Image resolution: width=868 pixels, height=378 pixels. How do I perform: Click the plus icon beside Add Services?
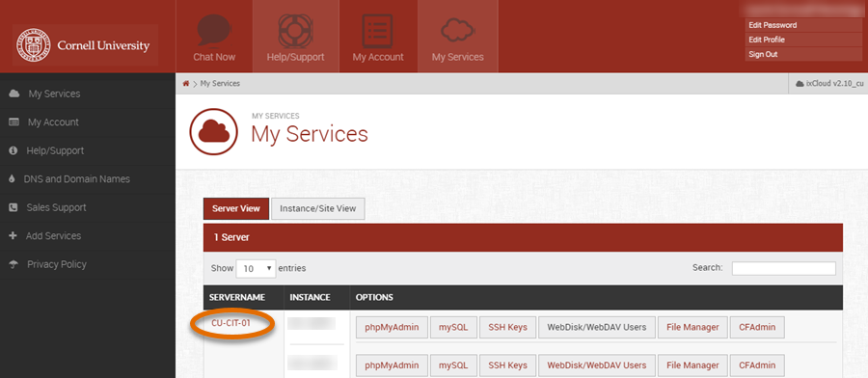pyautogui.click(x=14, y=235)
